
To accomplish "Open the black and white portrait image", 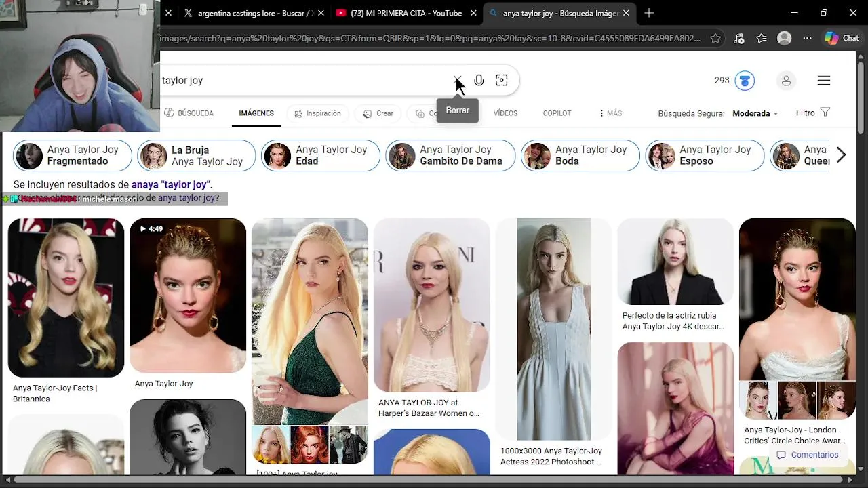I will click(x=188, y=436).
